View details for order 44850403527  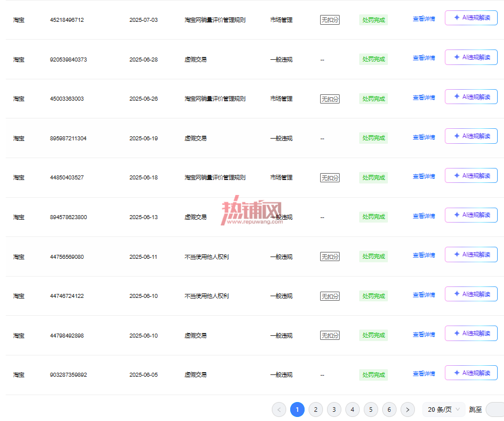tap(424, 177)
